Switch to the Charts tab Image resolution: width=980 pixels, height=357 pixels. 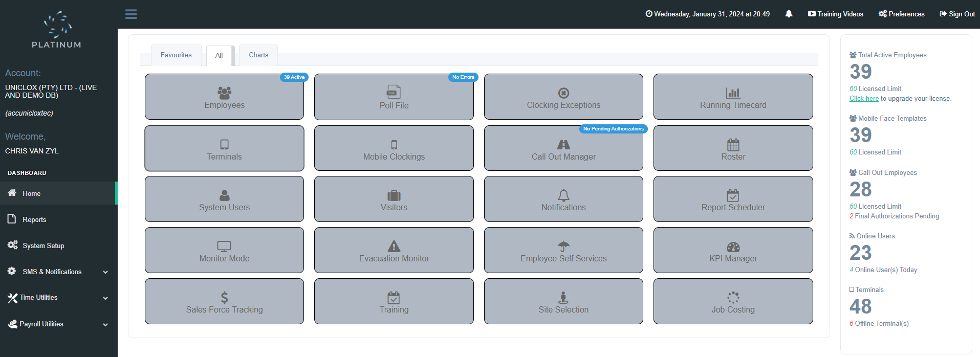point(258,55)
